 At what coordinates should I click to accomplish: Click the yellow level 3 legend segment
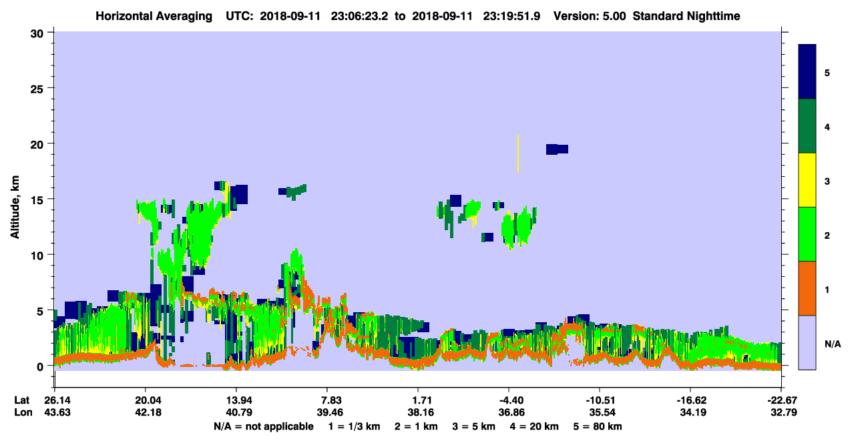[807, 180]
